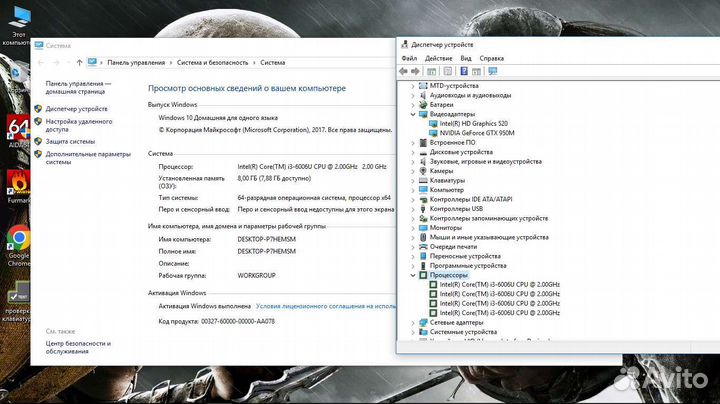Select the Контроллеры IDE ATA/ATAPI row
Image resolution: width=720 pixels, height=404 pixels.
(471, 199)
